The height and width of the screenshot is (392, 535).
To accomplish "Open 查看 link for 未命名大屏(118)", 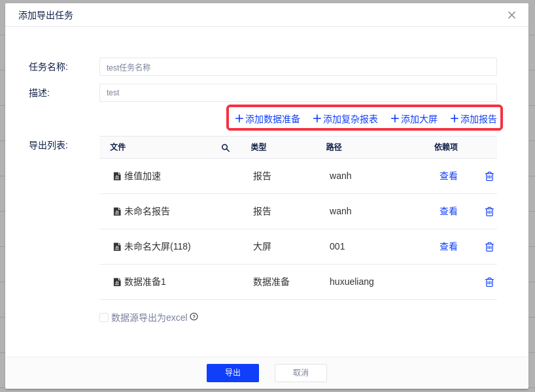I will [x=449, y=247].
